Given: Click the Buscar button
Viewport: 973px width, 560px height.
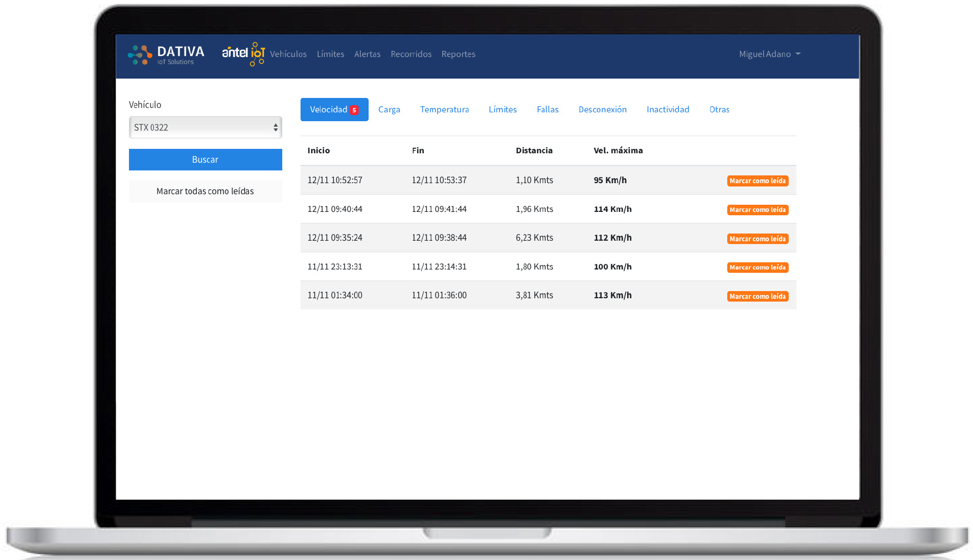Looking at the screenshot, I should [205, 159].
